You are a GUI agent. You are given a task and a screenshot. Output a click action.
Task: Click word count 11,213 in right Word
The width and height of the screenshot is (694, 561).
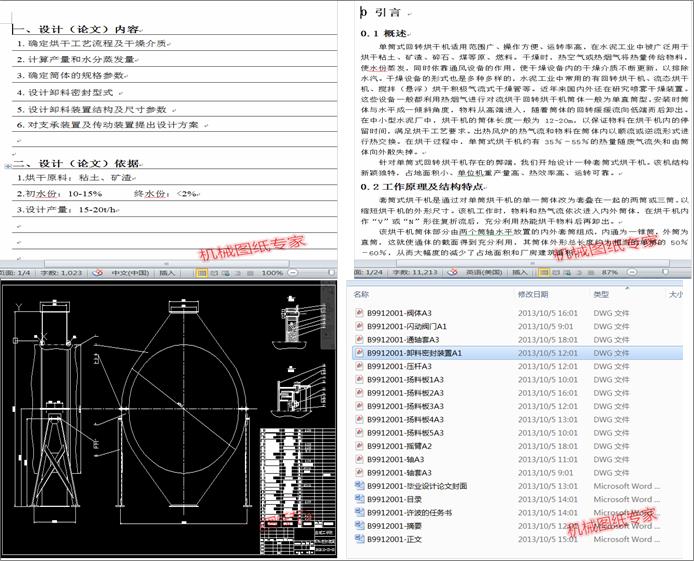(x=415, y=272)
